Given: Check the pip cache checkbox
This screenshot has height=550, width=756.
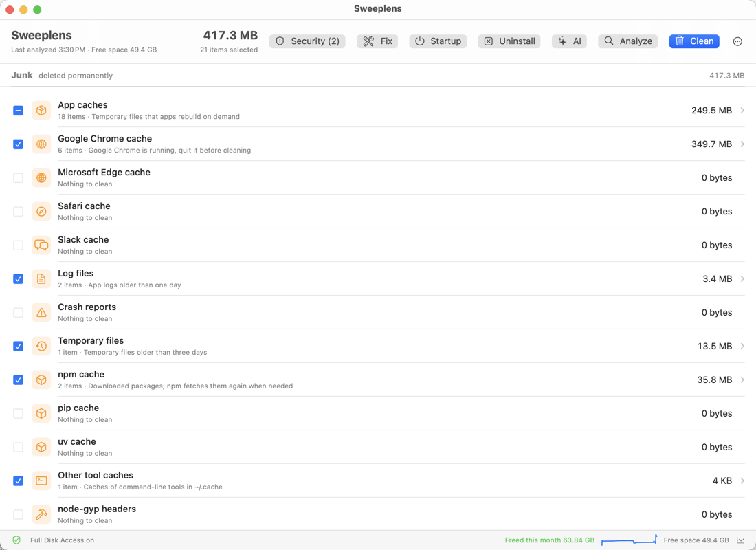Looking at the screenshot, I should pyautogui.click(x=18, y=413).
